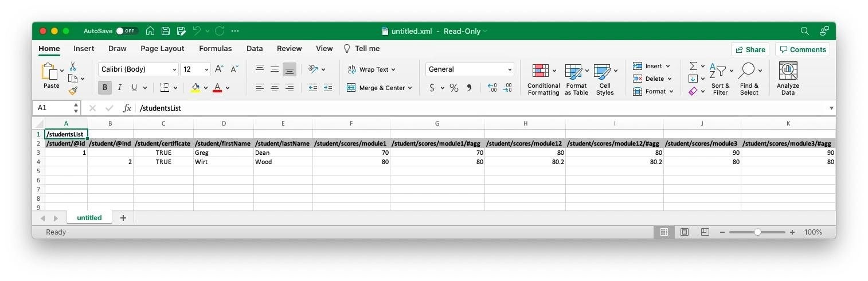Click the Undo arrow icon
Viewport: 868px width, 281px height.
pyautogui.click(x=197, y=31)
